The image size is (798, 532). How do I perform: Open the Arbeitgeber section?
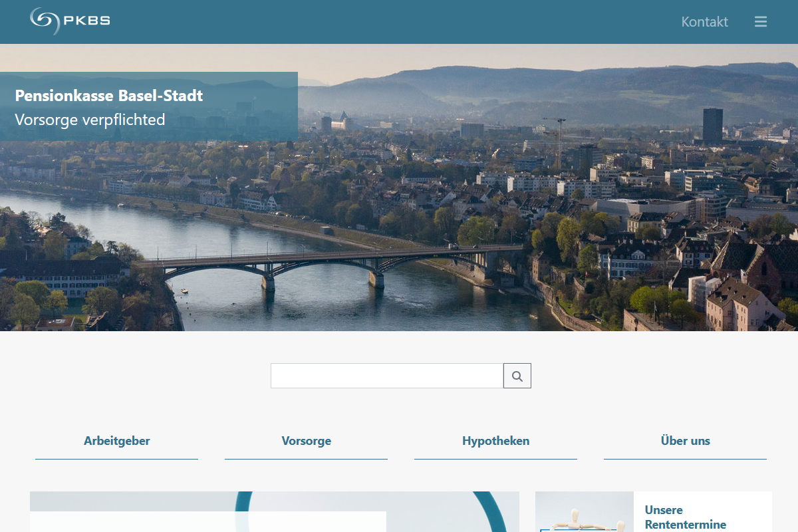(x=116, y=441)
